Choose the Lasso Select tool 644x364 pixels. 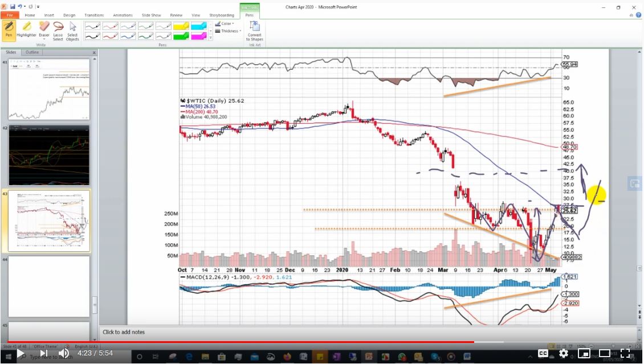58,30
